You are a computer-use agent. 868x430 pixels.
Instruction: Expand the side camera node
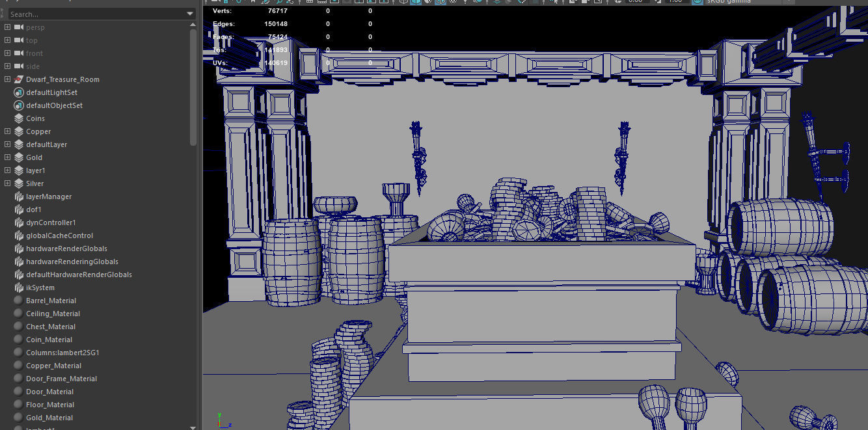[7, 66]
